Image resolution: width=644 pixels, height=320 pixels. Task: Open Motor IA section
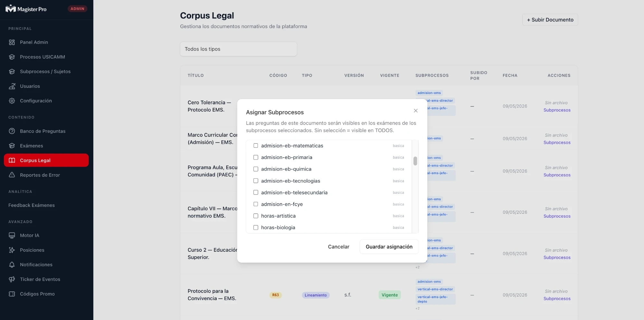click(x=30, y=235)
